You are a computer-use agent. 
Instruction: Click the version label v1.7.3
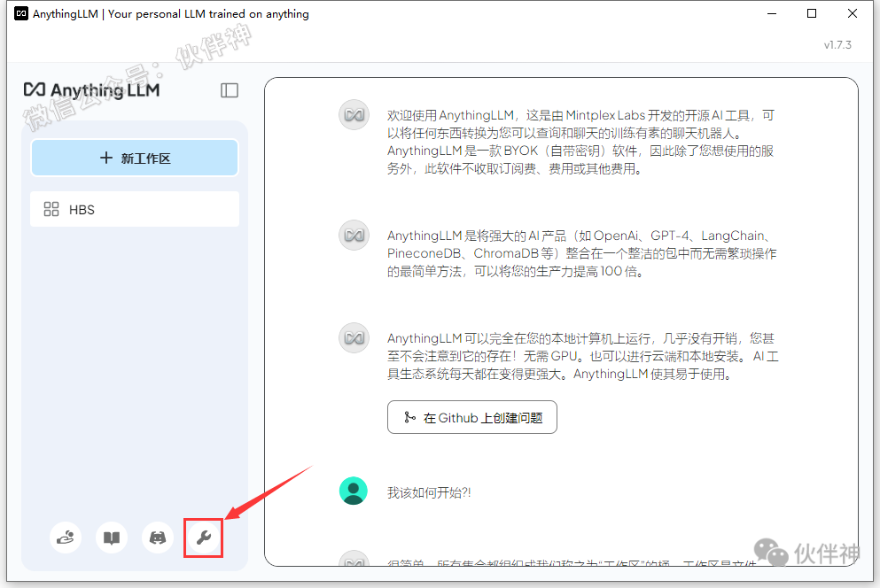point(837,45)
